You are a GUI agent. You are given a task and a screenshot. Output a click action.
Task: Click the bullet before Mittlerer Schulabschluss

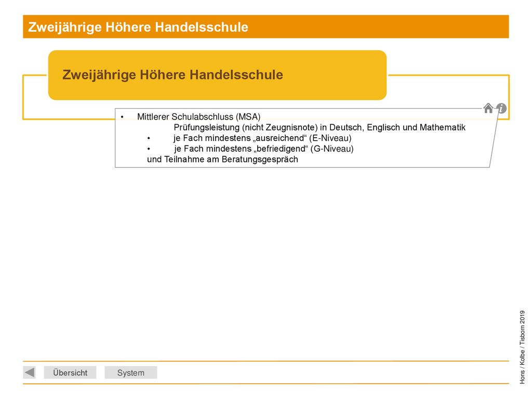pyautogui.click(x=122, y=117)
